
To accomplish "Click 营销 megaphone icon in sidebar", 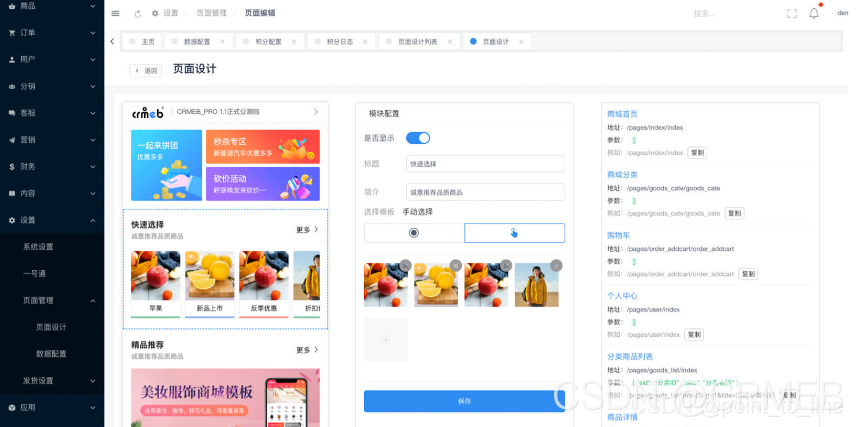I will (12, 140).
